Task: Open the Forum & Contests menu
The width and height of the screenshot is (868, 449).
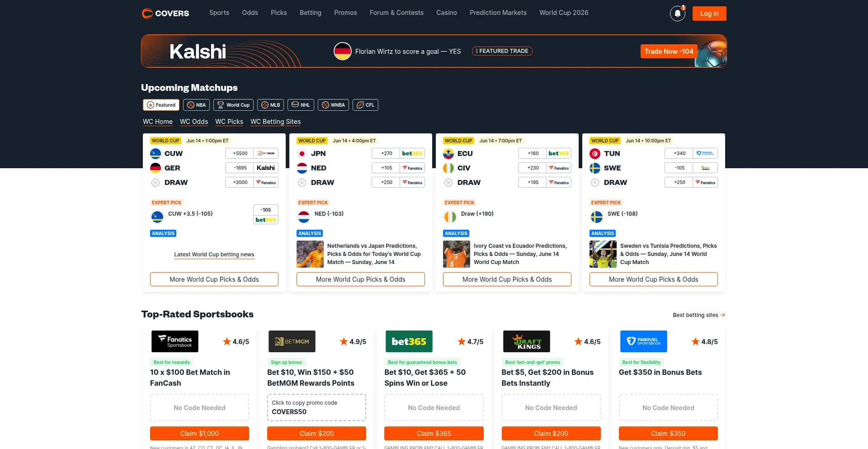Action: tap(396, 13)
